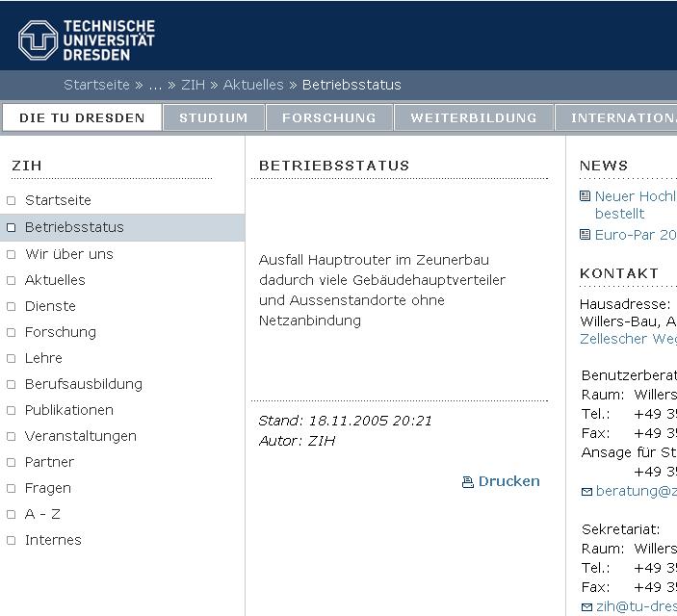Image resolution: width=677 pixels, height=616 pixels.
Task: Go to Startseite in the breadcrumb
Action: point(96,85)
